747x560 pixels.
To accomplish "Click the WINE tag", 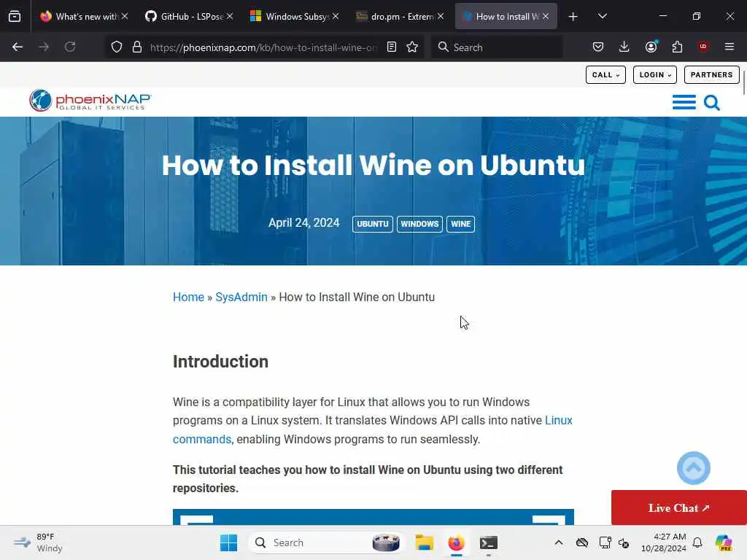I will (x=461, y=224).
